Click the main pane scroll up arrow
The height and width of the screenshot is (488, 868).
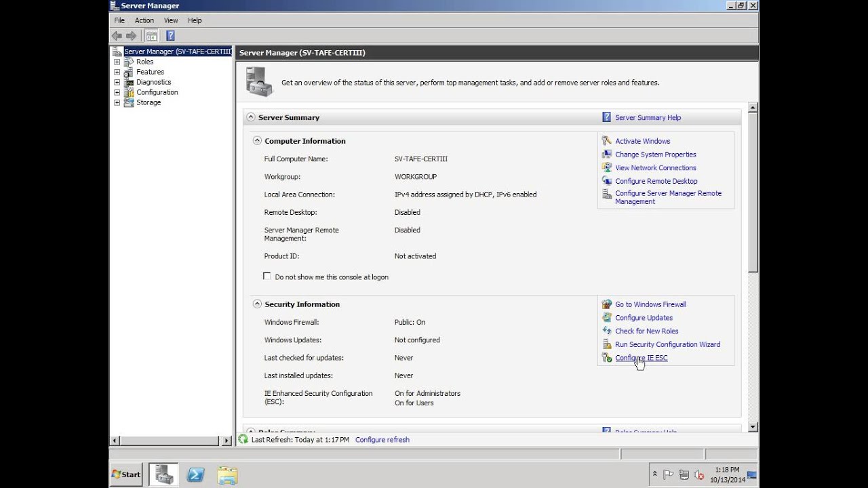point(753,108)
